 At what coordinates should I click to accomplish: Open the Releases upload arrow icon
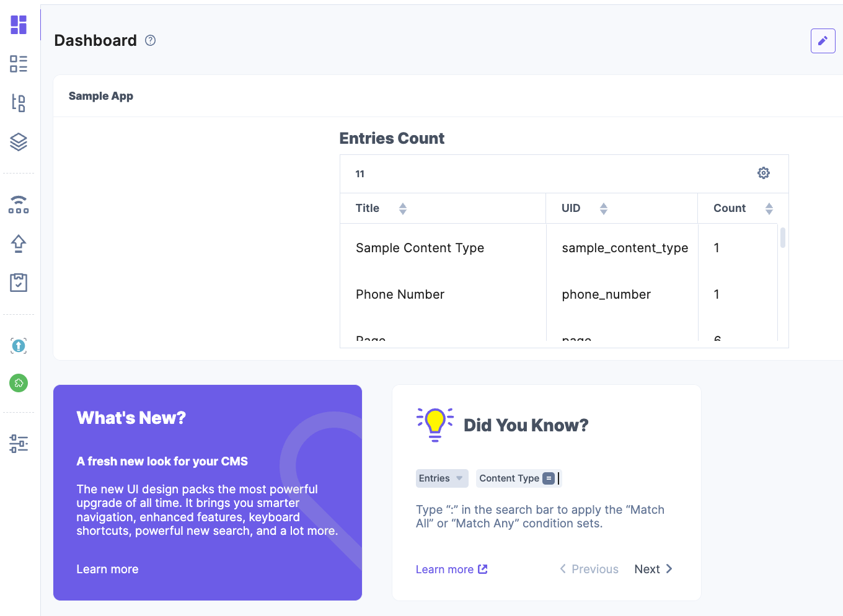(x=19, y=244)
